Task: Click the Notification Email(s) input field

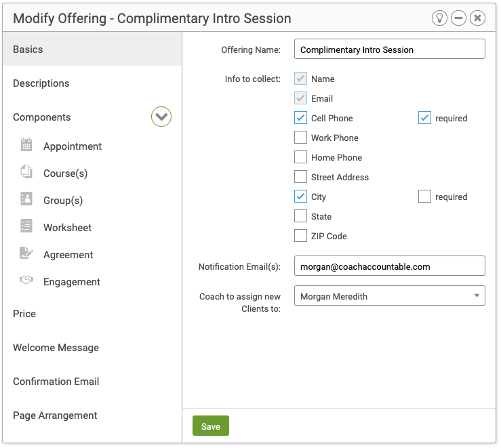Action: pos(390,266)
